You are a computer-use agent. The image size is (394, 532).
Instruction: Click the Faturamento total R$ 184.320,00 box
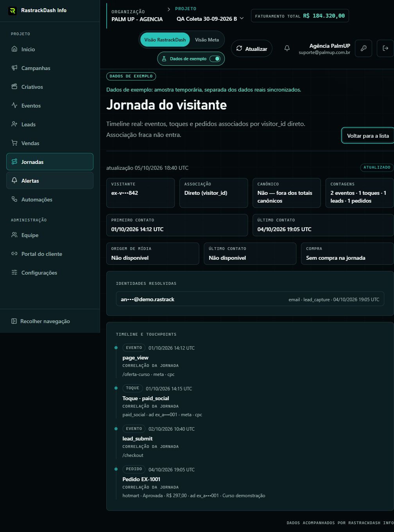(x=300, y=16)
